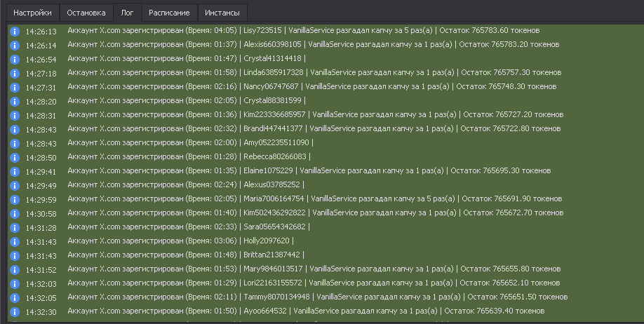
Task: Select log message for account Sara05654342682
Action: 189,227
